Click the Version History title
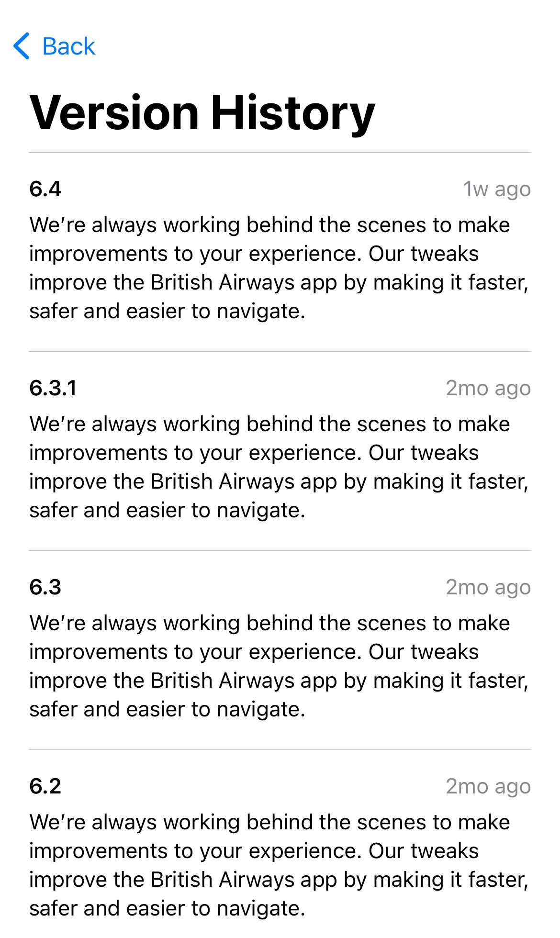The width and height of the screenshot is (560, 938). [201, 112]
